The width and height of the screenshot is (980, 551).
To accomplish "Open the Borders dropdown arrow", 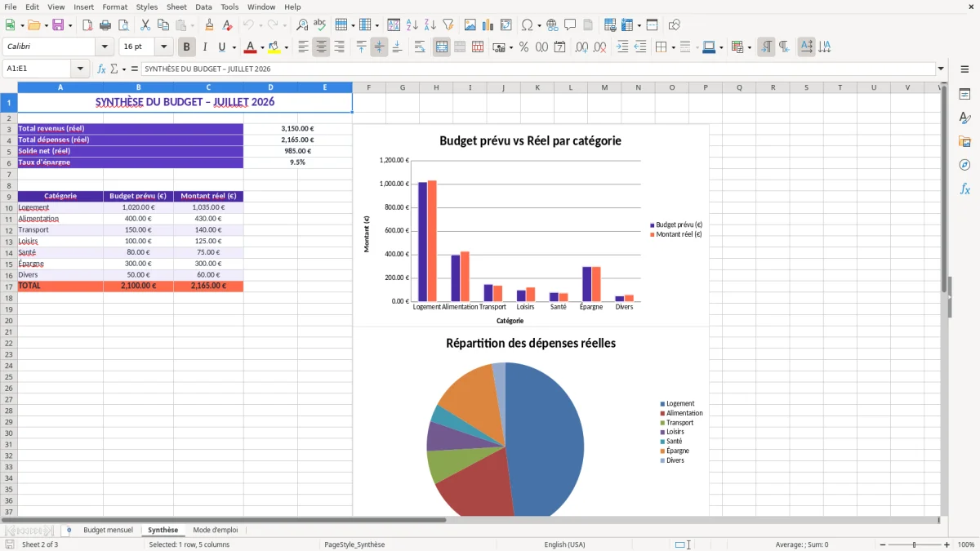I will [x=673, y=47].
